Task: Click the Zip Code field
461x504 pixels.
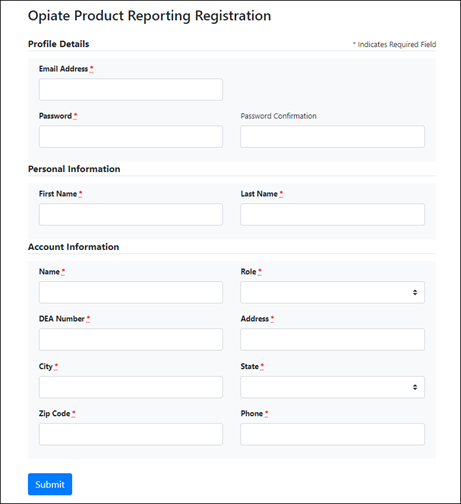Action: (131, 434)
